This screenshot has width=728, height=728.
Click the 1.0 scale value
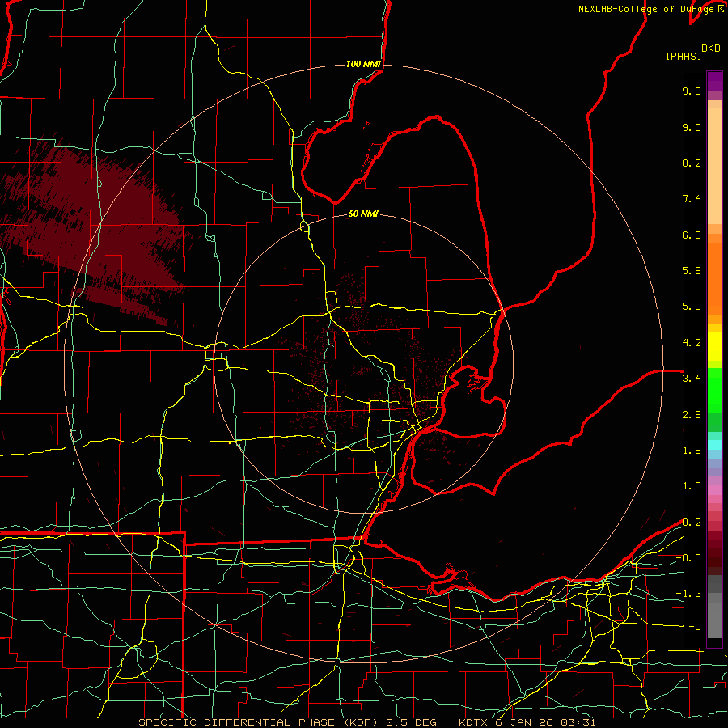coord(692,486)
